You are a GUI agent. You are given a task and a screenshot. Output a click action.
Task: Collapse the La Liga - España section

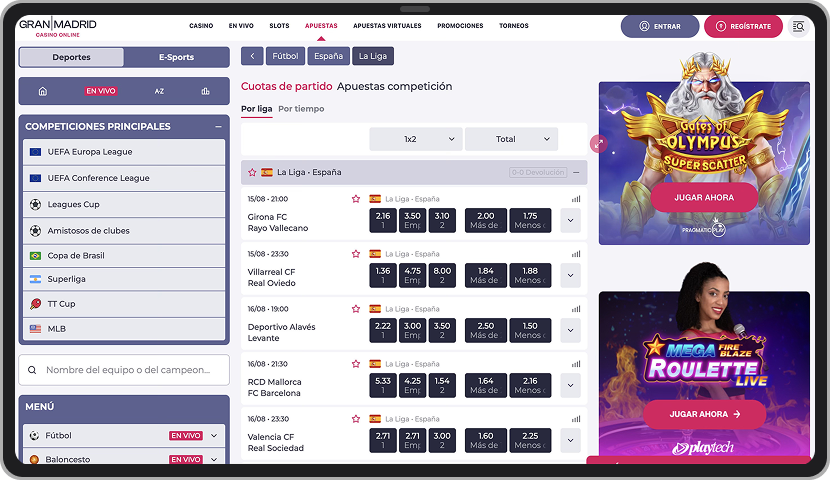pyautogui.click(x=576, y=173)
